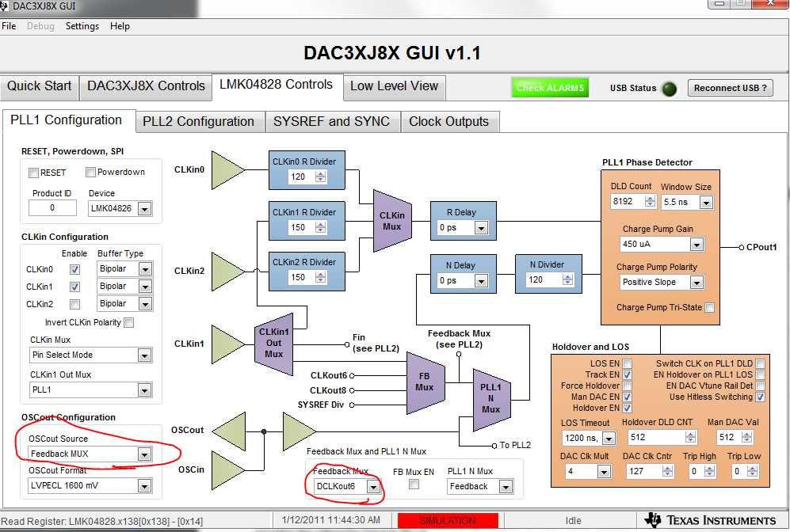Adjust Trip High stepper
The height and width of the screenshot is (532, 790).
coord(709,472)
